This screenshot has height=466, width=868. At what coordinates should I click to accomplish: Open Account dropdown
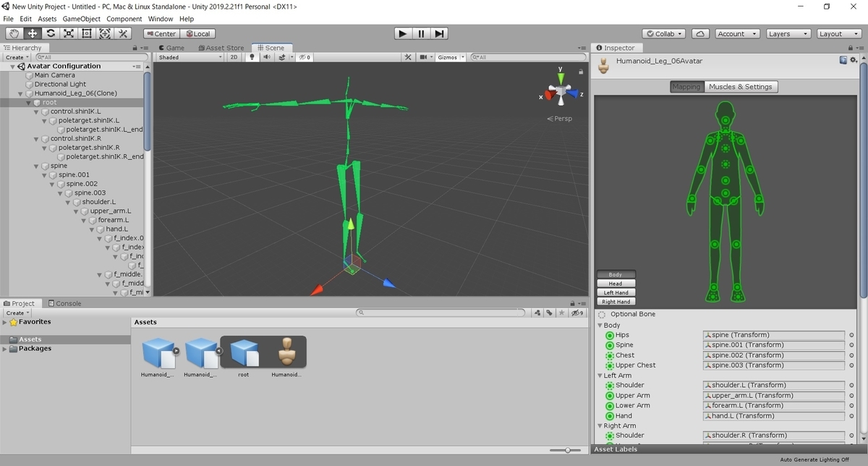[x=736, y=33]
